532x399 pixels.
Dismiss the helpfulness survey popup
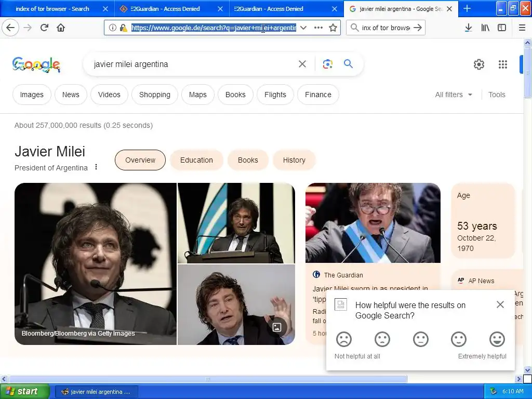(500, 304)
